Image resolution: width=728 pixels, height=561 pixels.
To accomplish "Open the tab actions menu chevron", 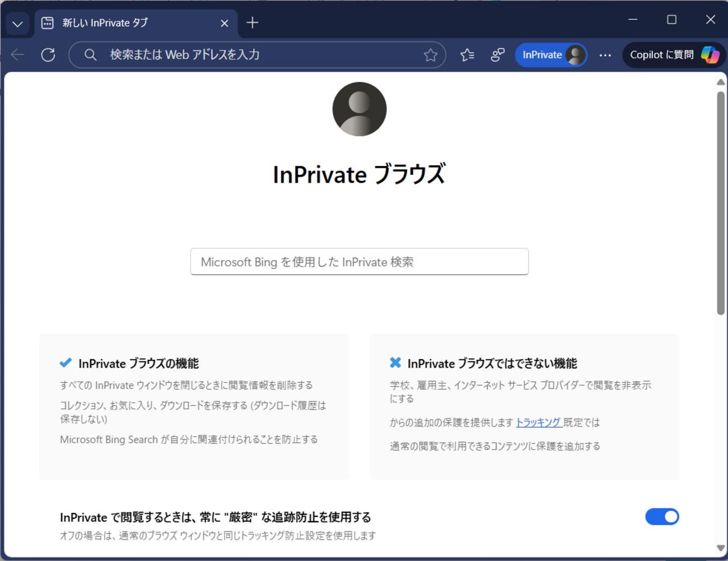I will pos(17,24).
